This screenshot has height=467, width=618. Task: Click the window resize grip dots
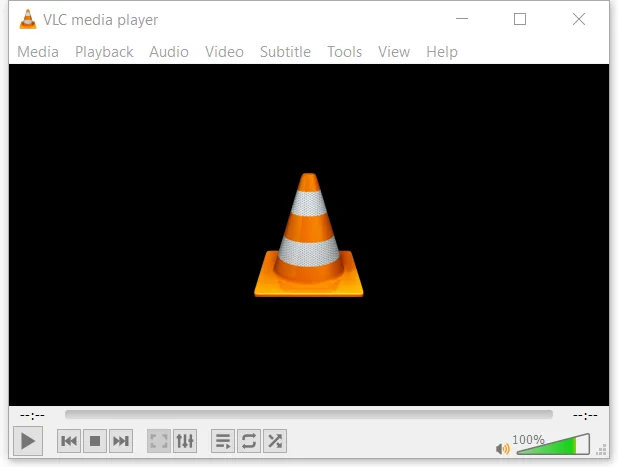(x=601, y=450)
